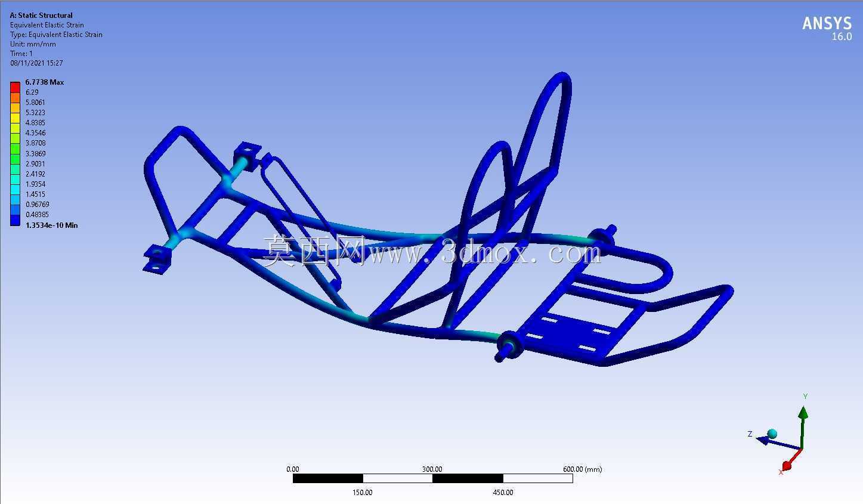Click the '4.3546' legend value
This screenshot has height=504, width=863.
(35, 133)
